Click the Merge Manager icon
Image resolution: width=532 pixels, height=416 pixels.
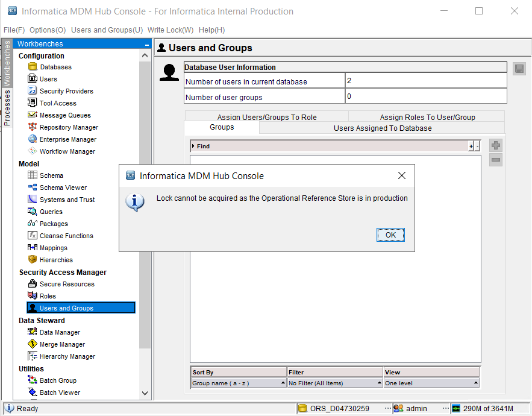32,344
